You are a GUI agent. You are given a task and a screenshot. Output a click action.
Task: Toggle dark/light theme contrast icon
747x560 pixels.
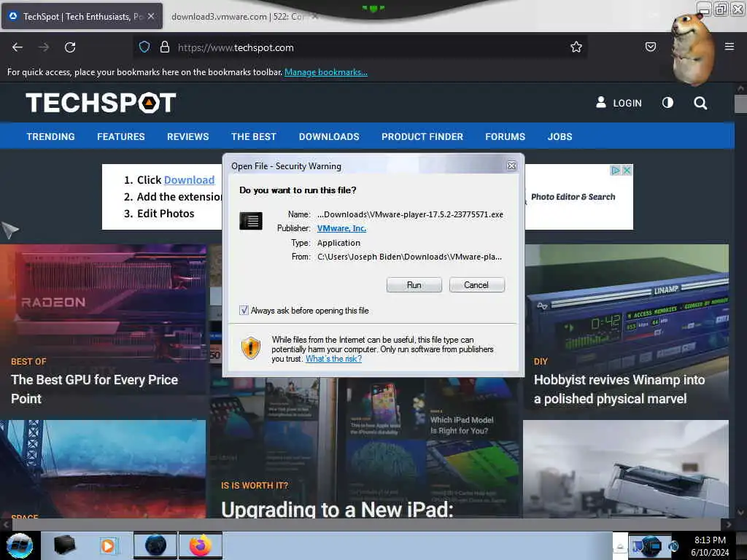[x=667, y=103]
